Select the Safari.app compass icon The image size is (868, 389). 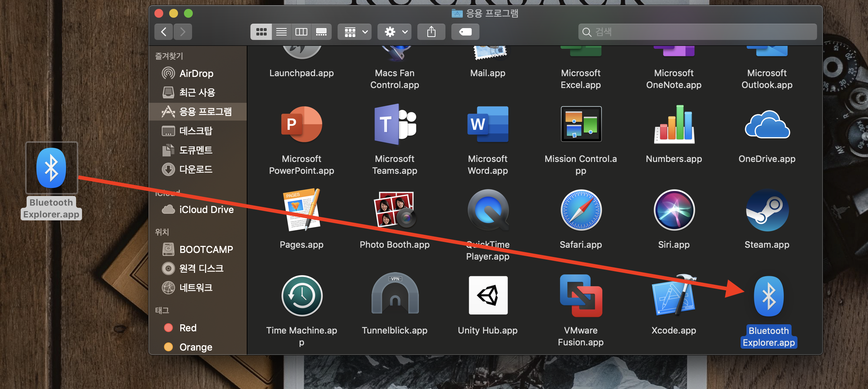coord(581,210)
